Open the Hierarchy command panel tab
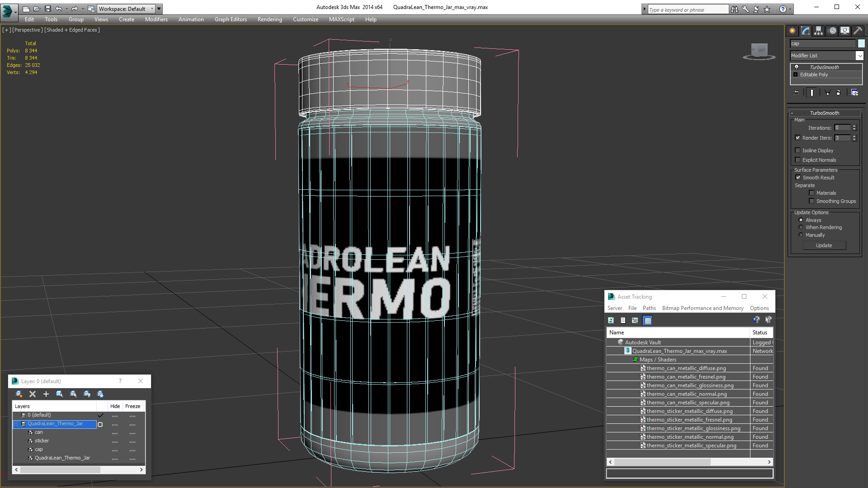This screenshot has width=868, height=488. click(x=819, y=31)
